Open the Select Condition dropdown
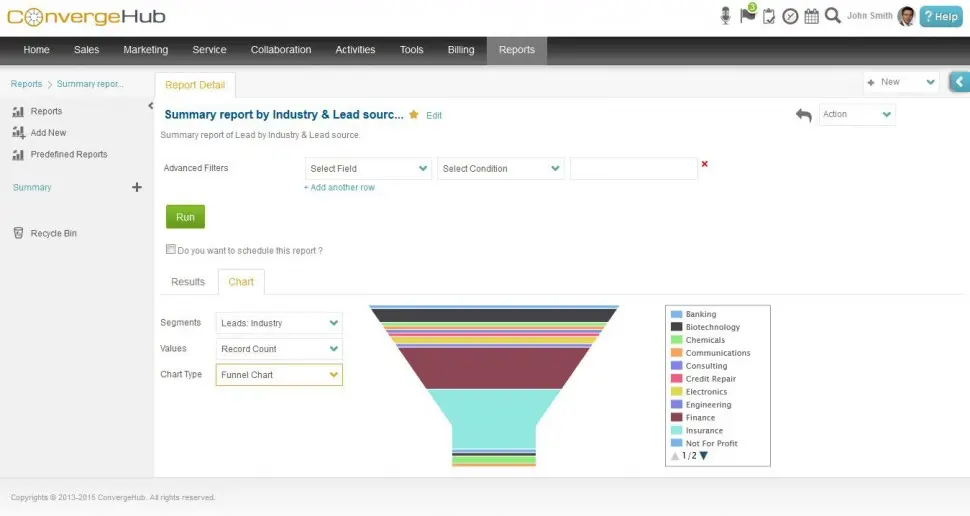The image size is (970, 516). 500,168
